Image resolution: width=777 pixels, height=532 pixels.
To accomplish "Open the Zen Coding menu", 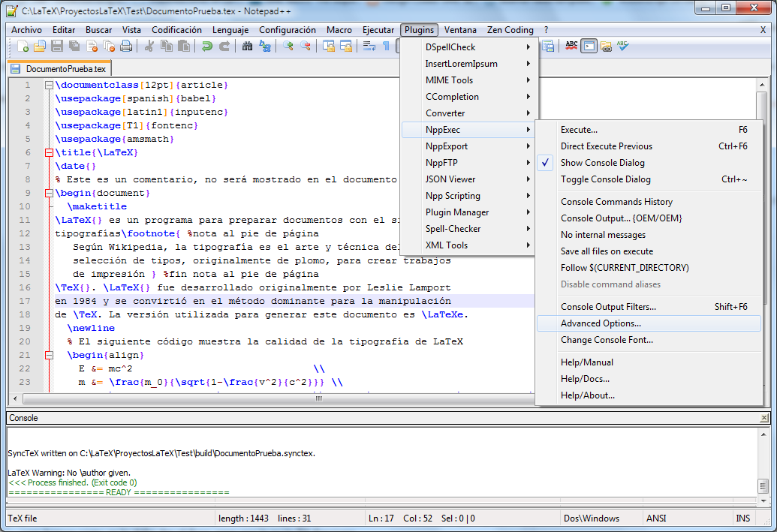I will (510, 30).
